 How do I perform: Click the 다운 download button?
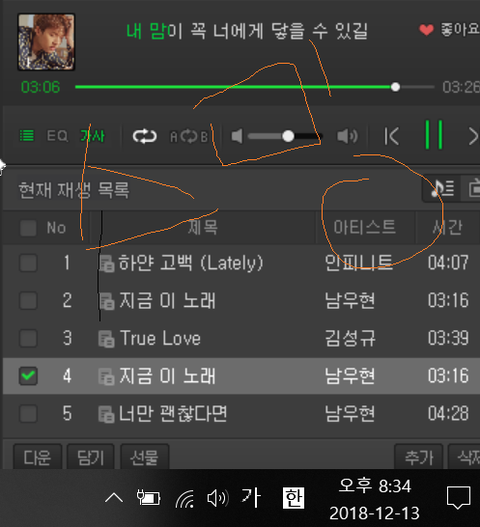click(37, 457)
